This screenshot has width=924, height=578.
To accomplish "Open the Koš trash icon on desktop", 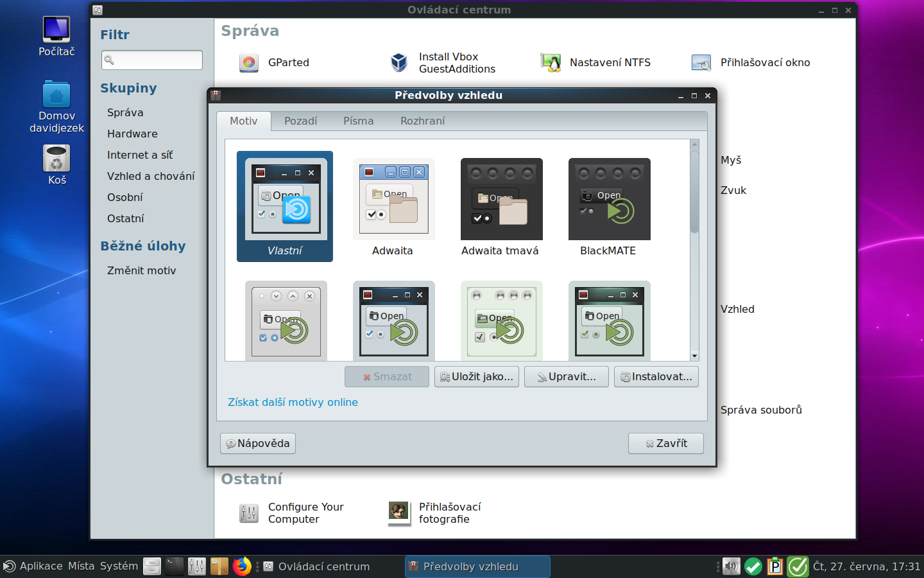I will (x=56, y=164).
